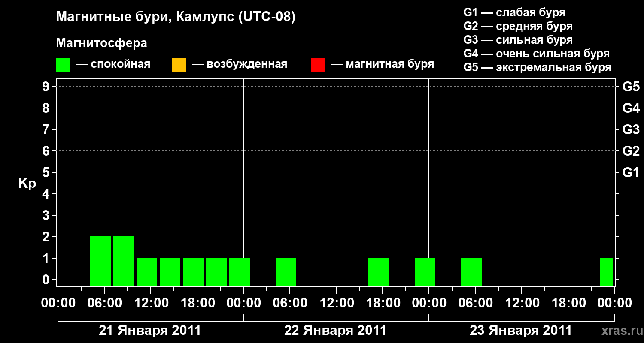Click the orange swatch for возбужденная
644x343 pixels.
click(x=179, y=65)
